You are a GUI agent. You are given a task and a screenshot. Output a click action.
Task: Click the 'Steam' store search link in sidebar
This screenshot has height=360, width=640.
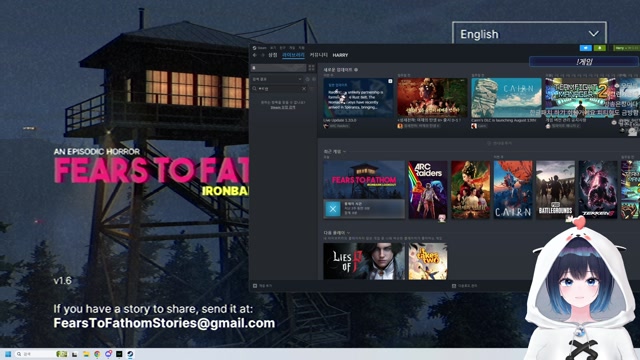point(282,107)
